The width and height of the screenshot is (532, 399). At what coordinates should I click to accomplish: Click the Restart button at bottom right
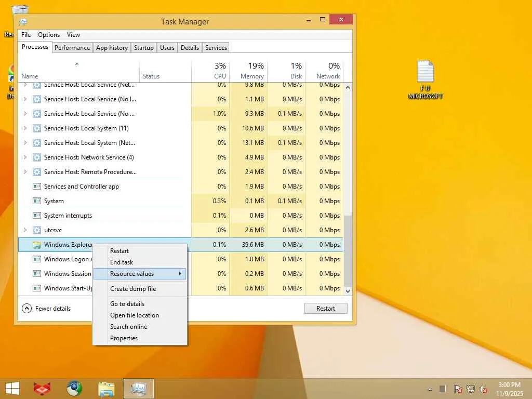326,309
